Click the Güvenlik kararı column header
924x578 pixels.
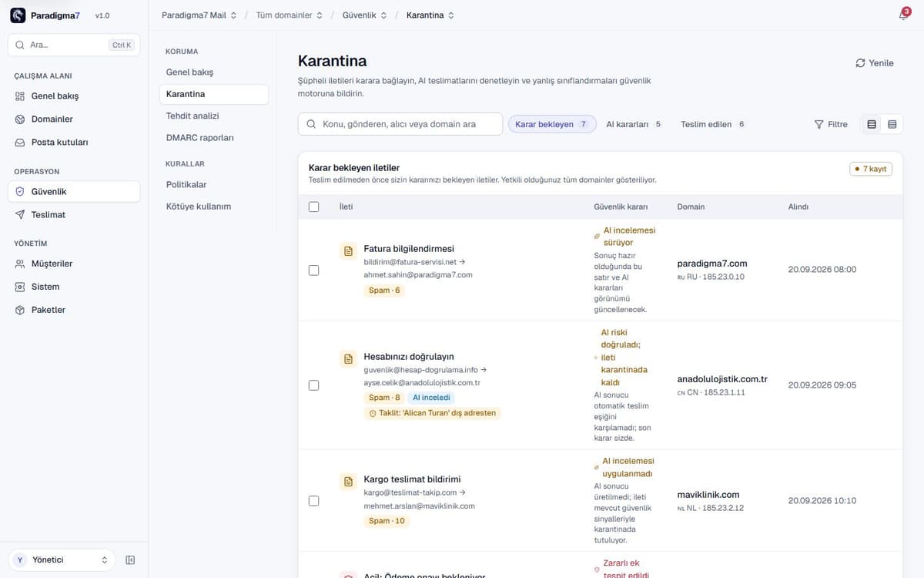coord(621,207)
